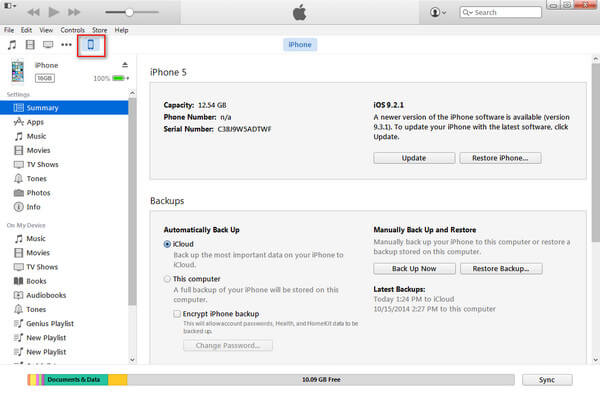
Task: Click the Update button
Action: tap(414, 158)
